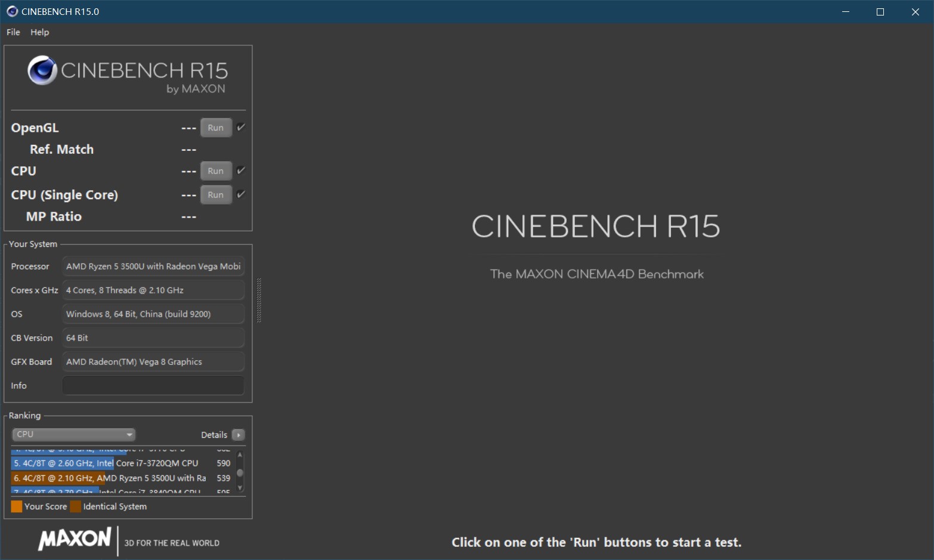
Task: Open the Help menu
Action: coord(39,32)
